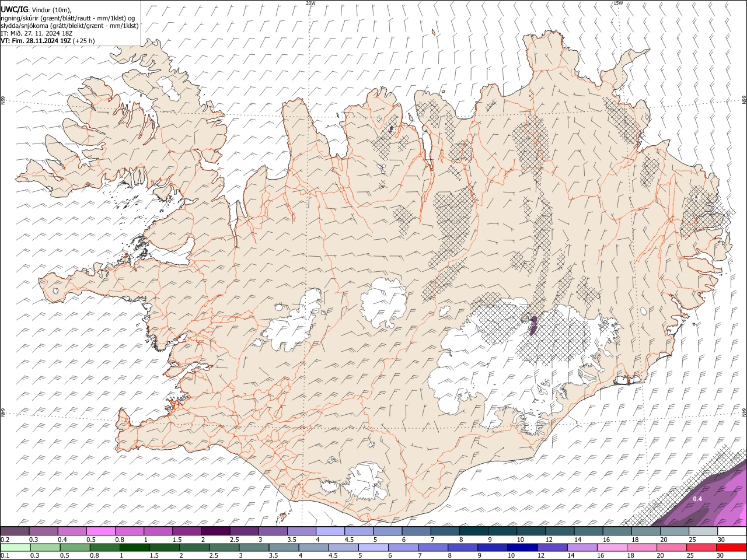This screenshot has height=560, width=747.
Task: Pick the top legend swatch starting at 4
Action: point(329,531)
